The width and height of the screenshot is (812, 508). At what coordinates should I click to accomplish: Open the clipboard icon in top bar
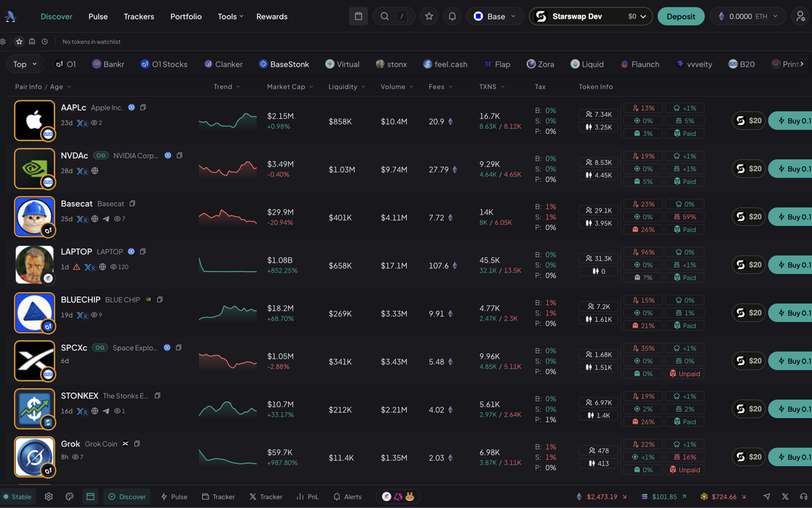point(358,17)
